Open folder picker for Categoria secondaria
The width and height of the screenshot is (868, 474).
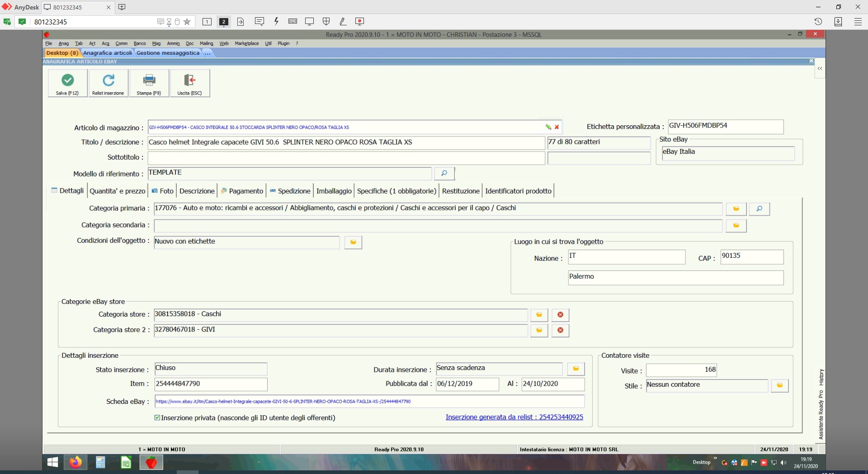736,225
